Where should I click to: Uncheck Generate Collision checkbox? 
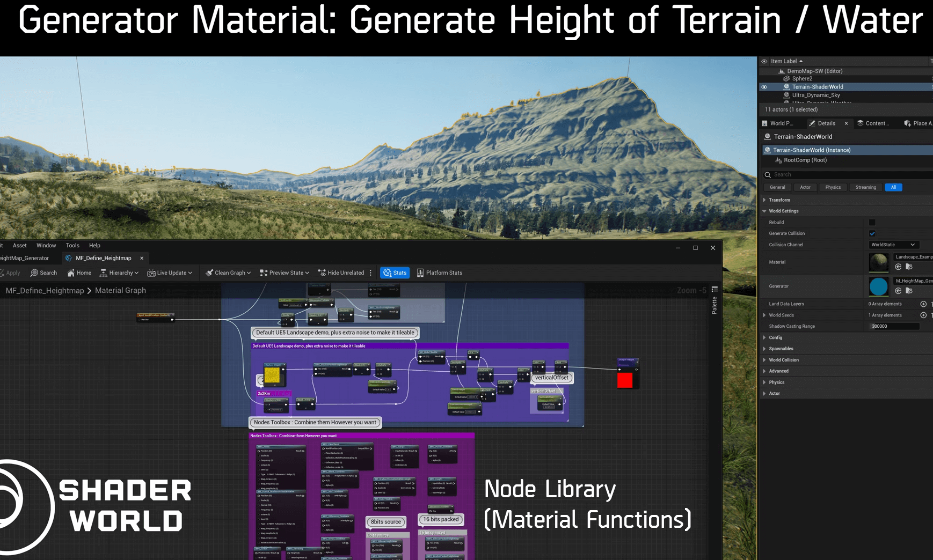872,233
